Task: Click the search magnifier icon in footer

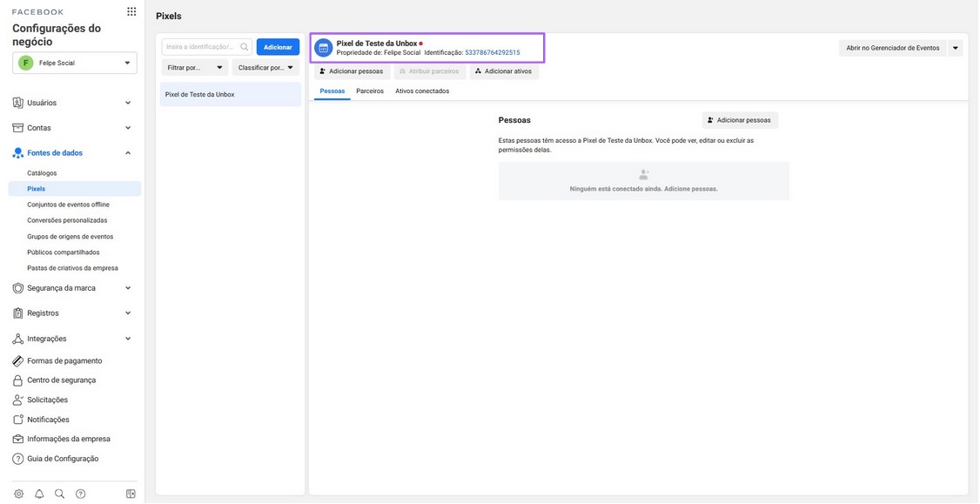Action: click(x=59, y=494)
